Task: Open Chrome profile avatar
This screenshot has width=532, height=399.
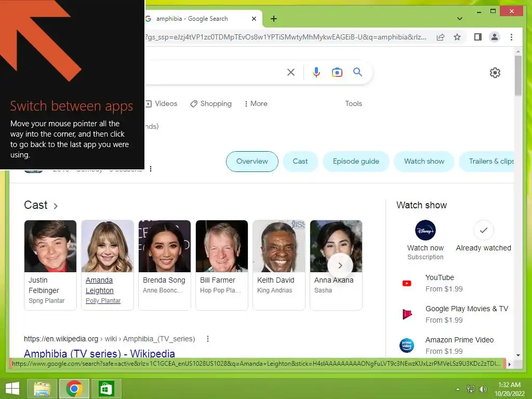Action: (x=495, y=37)
